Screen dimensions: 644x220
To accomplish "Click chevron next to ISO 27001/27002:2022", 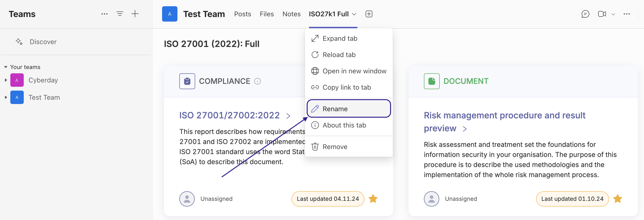I will (x=288, y=116).
